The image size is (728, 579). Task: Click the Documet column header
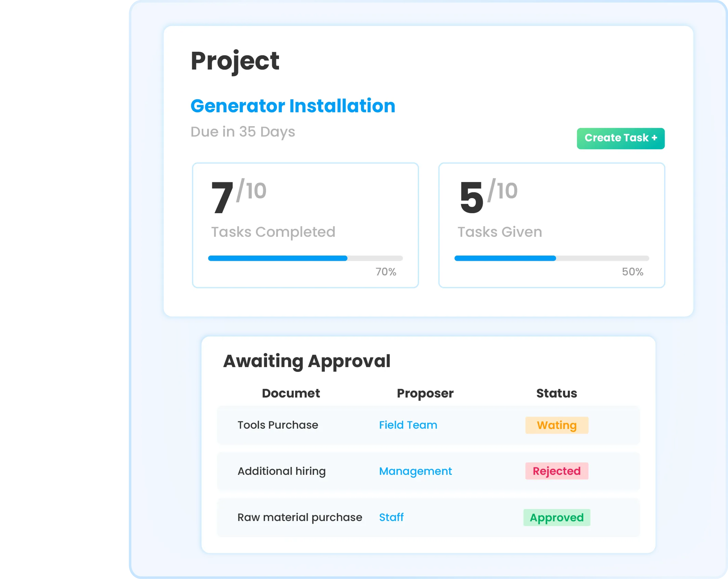291,393
